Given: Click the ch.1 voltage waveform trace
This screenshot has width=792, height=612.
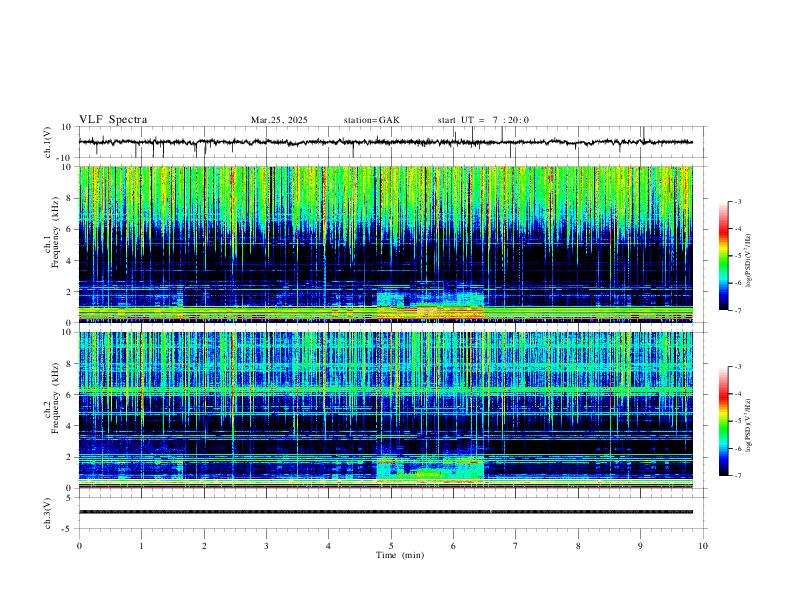Looking at the screenshot, I should click(385, 142).
